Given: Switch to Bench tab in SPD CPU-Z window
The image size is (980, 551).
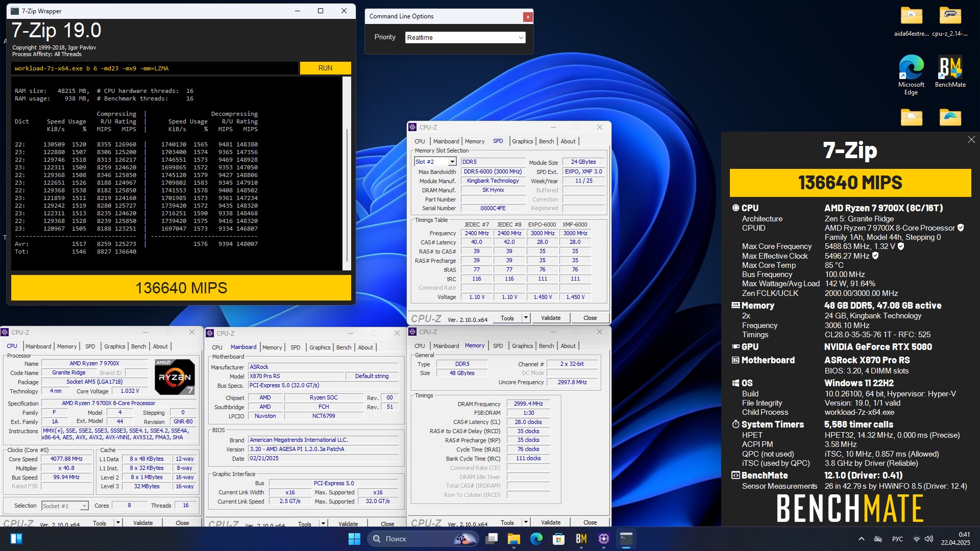Looking at the screenshot, I should pos(546,141).
